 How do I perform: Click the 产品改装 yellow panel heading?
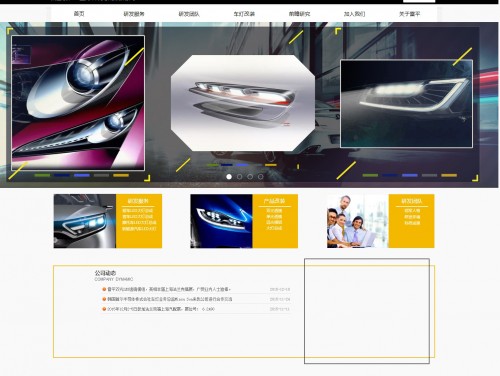click(274, 201)
